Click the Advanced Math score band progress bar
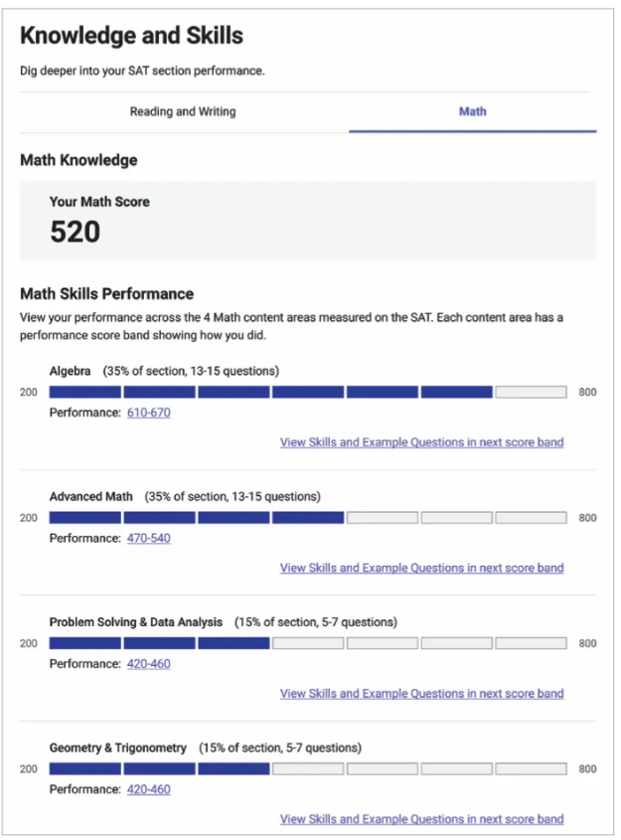621x840 pixels. (308, 518)
